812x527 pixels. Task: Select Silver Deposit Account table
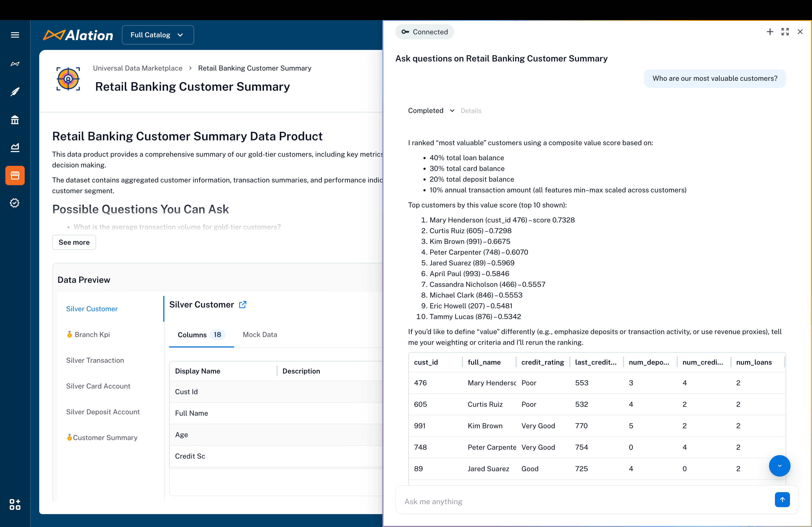pos(103,412)
